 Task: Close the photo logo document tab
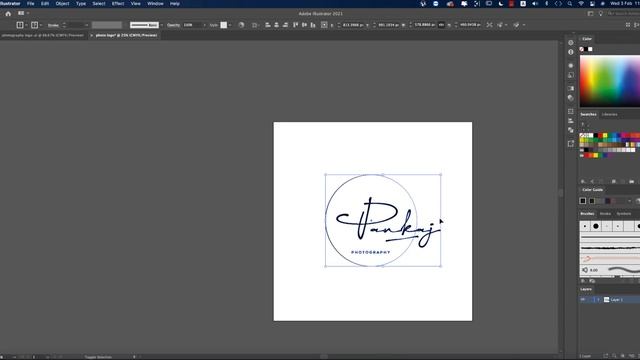(91, 36)
